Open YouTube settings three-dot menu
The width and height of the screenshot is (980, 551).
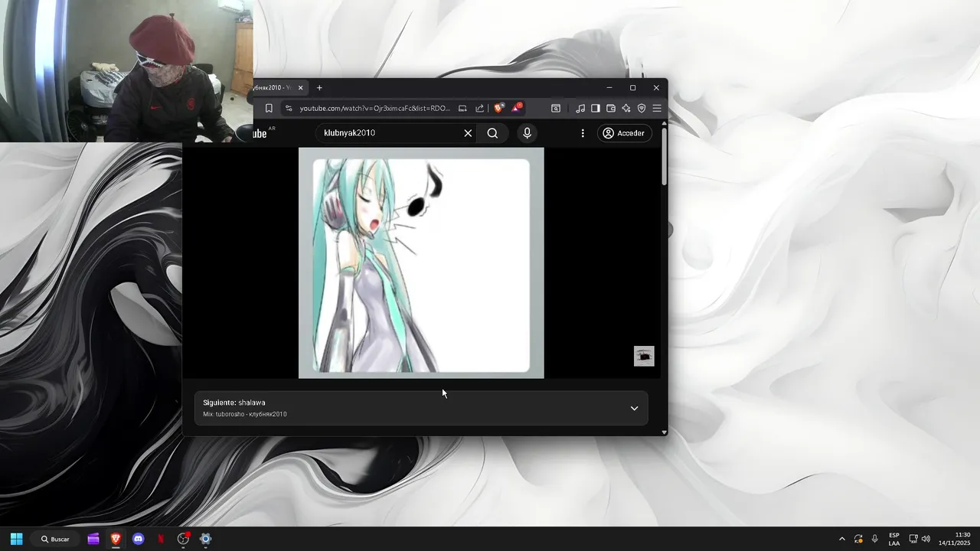[583, 133]
